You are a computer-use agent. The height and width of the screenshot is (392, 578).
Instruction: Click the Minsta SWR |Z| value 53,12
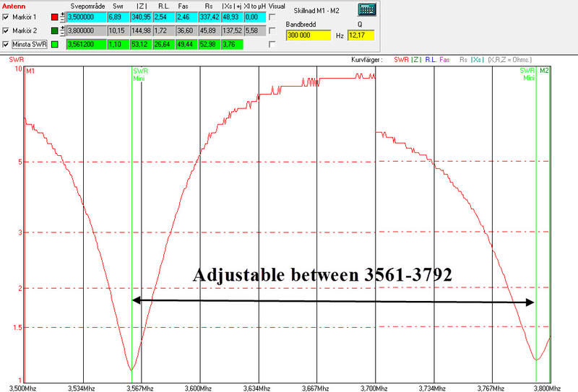(x=141, y=44)
